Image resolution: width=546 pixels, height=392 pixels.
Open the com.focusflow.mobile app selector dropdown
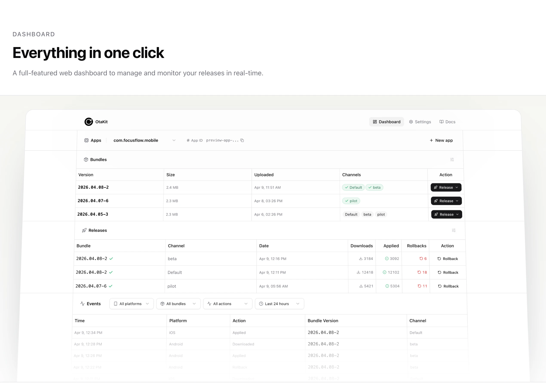[174, 140]
